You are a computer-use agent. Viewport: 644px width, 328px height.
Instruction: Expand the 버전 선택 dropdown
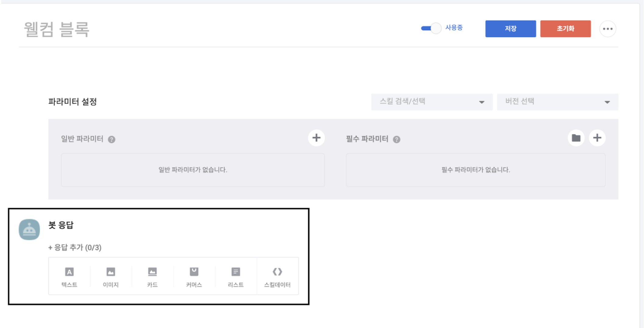tap(557, 102)
